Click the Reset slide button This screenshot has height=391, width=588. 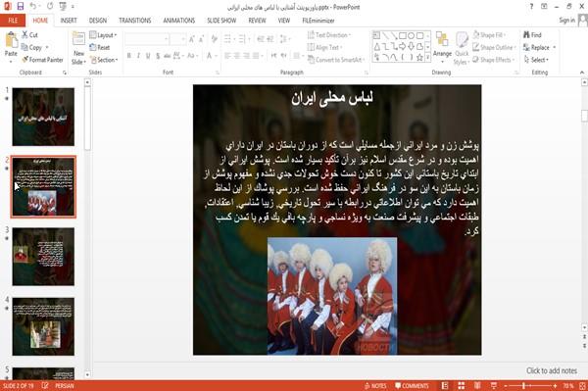pos(100,47)
